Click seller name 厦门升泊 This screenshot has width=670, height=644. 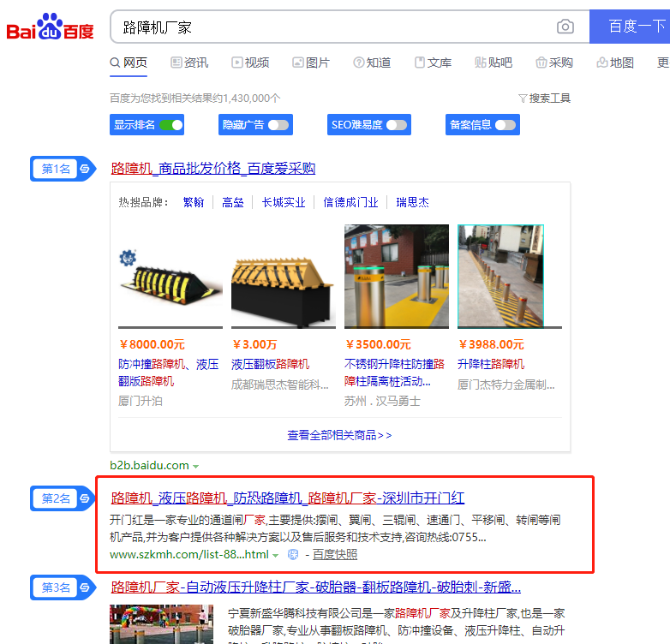141,401
